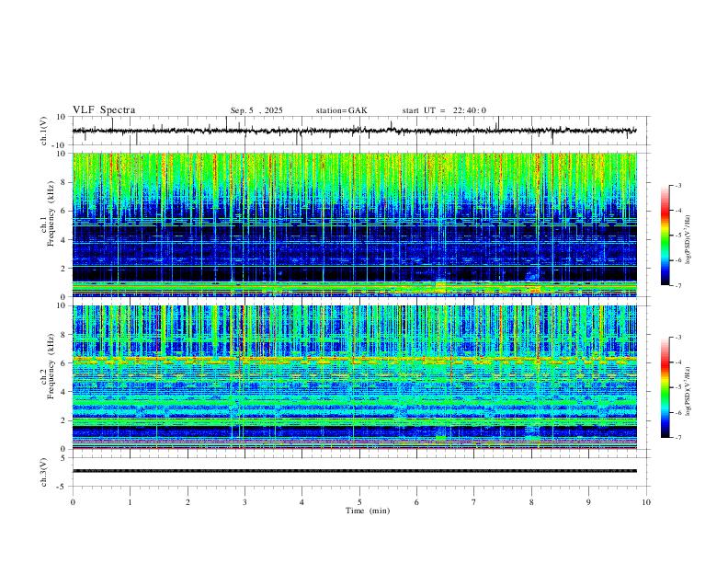Click the upper PSD color scale bar

pos(665,236)
